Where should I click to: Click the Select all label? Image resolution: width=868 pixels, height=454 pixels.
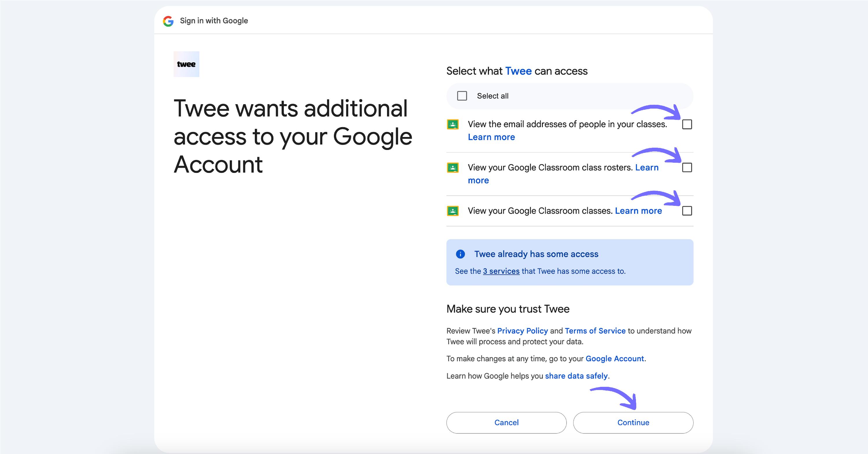pos(493,96)
